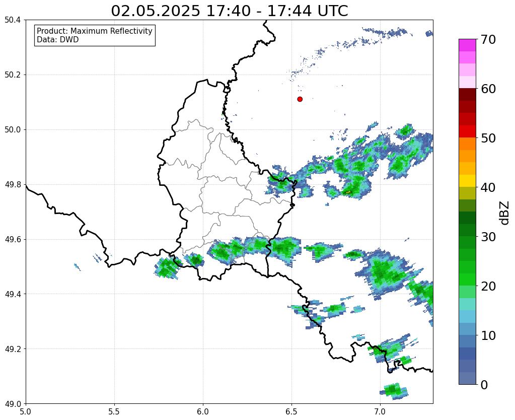Click the 30 tick label on colorbar

point(487,237)
